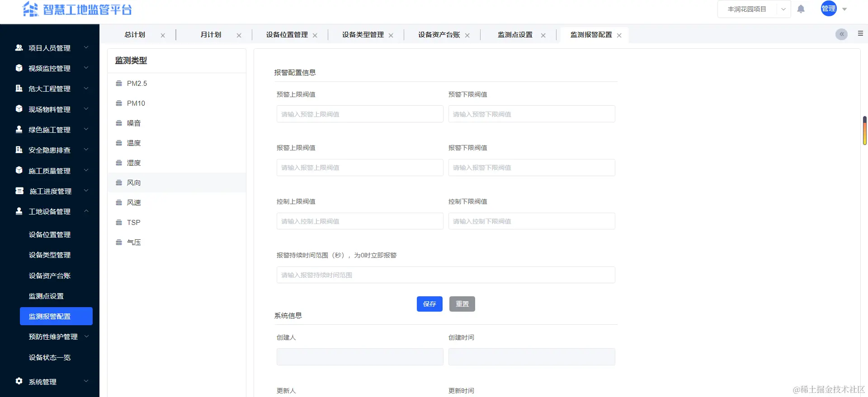Image resolution: width=868 pixels, height=397 pixels.
Task: Click the 创建人 disabled field
Action: click(x=360, y=357)
